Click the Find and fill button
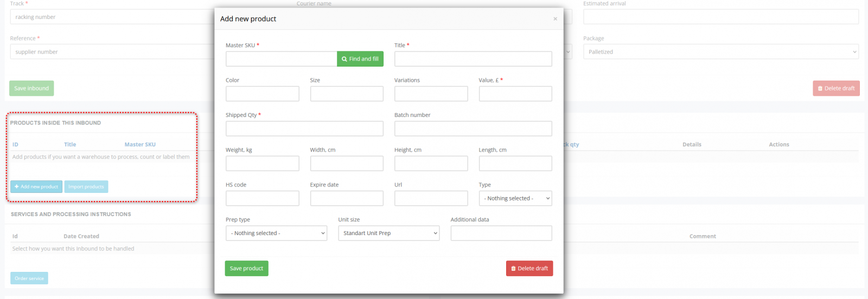Viewport: 868px width, 299px height. 360,59
